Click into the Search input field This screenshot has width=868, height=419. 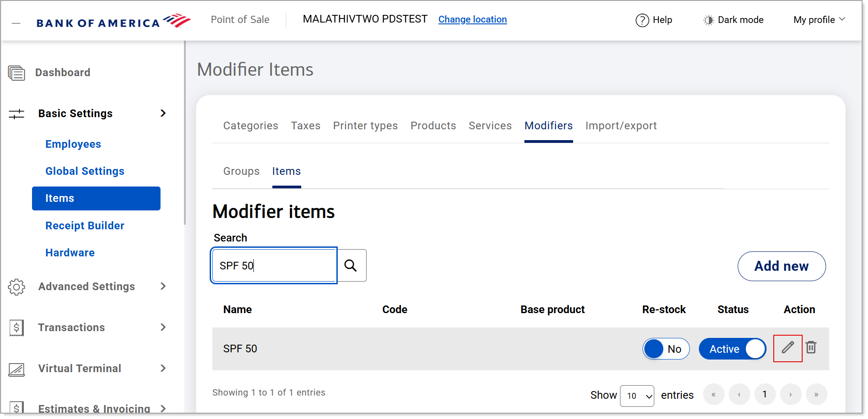(274, 265)
